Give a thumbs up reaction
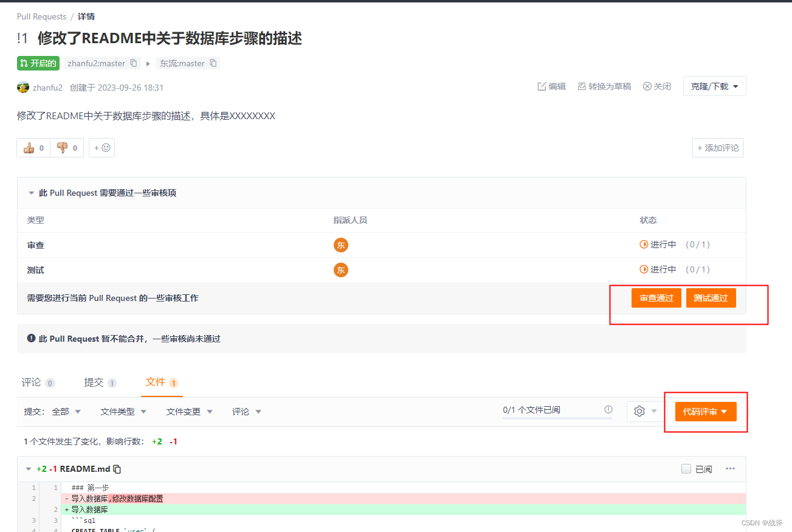The width and height of the screenshot is (792, 532). point(33,148)
